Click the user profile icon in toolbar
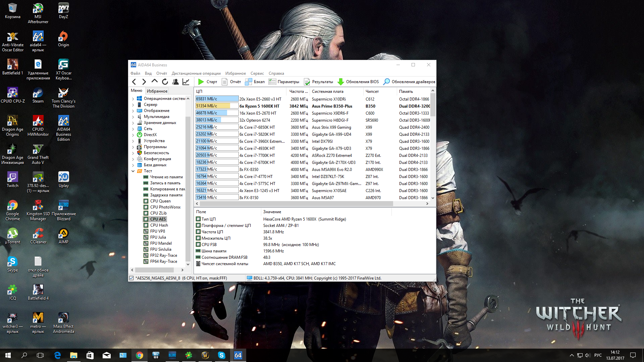The image size is (644, 362). (x=175, y=82)
